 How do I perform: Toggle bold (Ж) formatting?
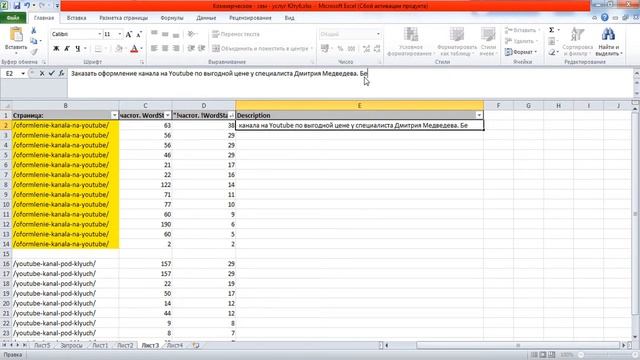[56, 49]
